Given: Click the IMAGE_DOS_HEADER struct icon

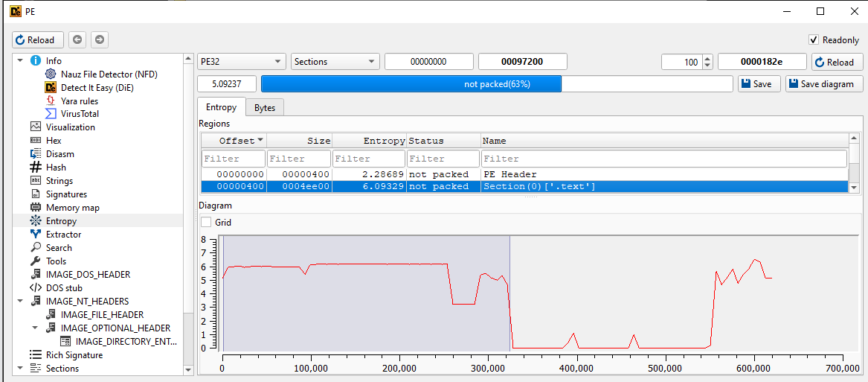Looking at the screenshot, I should pos(36,274).
